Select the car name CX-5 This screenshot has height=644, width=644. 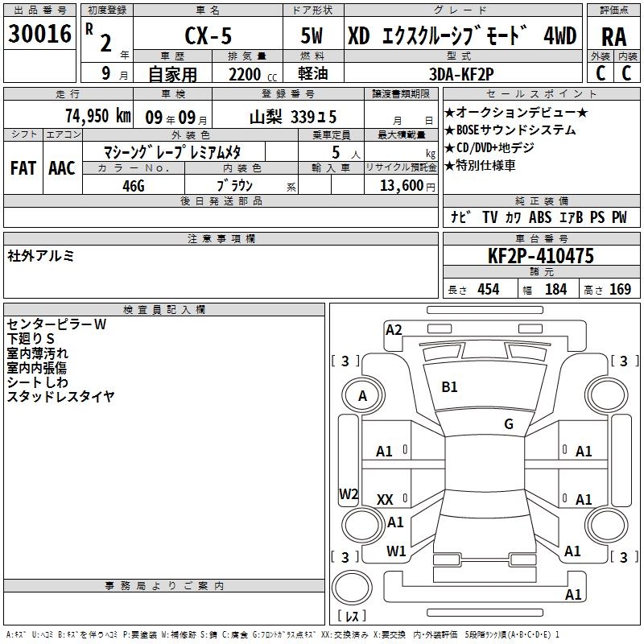(x=208, y=36)
